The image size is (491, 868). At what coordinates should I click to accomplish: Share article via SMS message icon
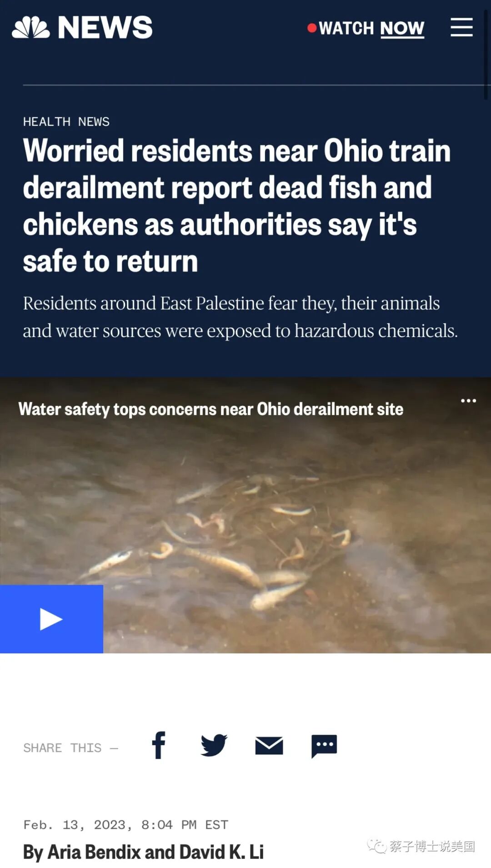[x=324, y=746]
